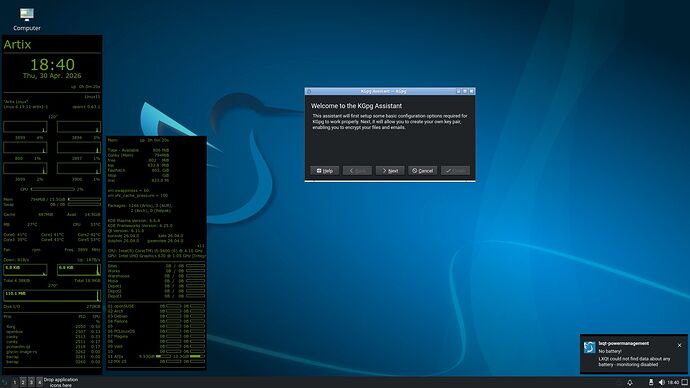Click the disabled Back button in the assistant
This screenshot has height=388, width=690.
coord(357,171)
